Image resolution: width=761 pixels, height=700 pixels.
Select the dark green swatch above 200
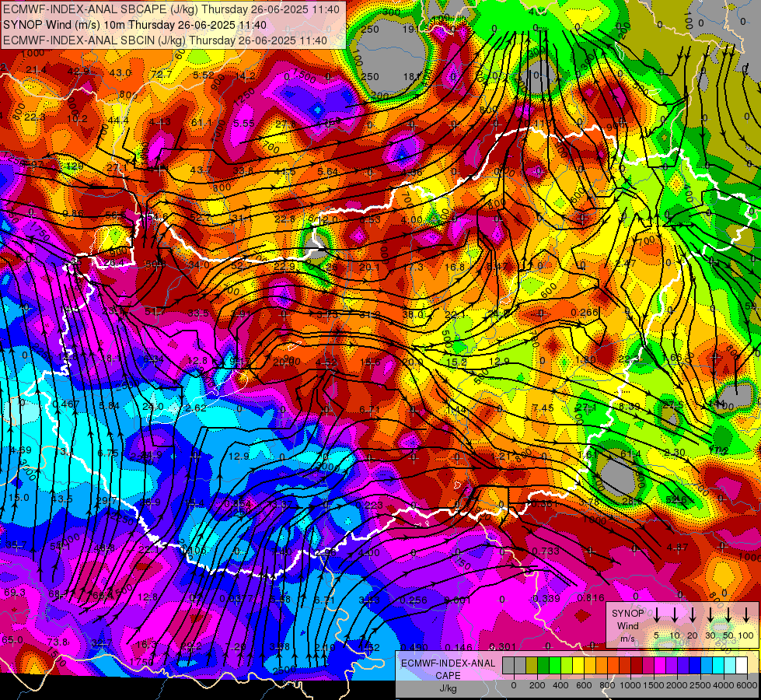[x=543, y=666]
